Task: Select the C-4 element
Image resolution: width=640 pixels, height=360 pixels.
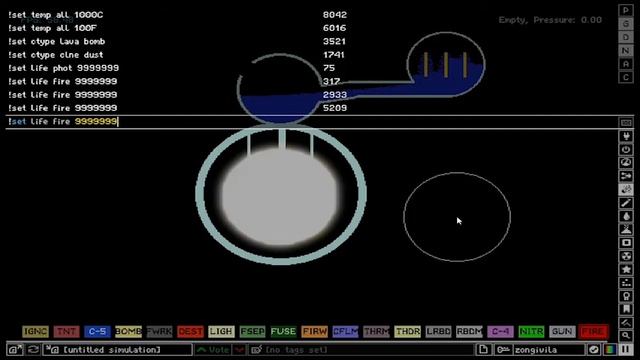Action: click(500, 331)
